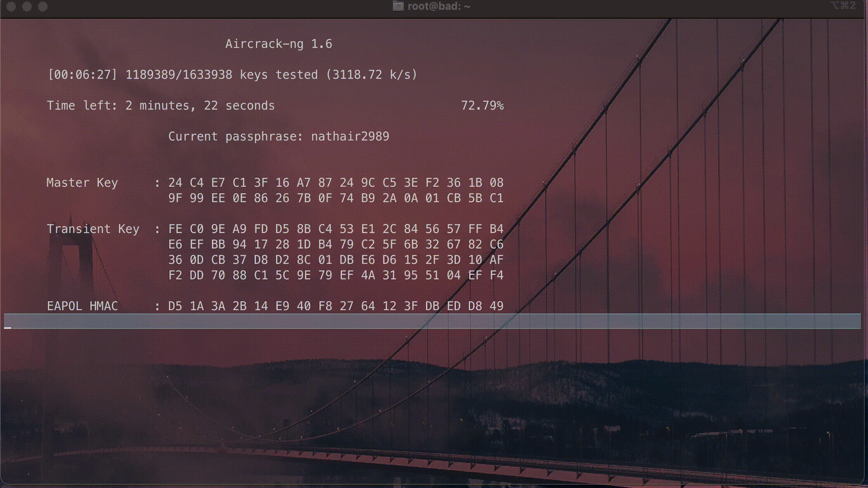The width and height of the screenshot is (868, 488).
Task: Click the green zoom window button
Action: (x=43, y=6)
